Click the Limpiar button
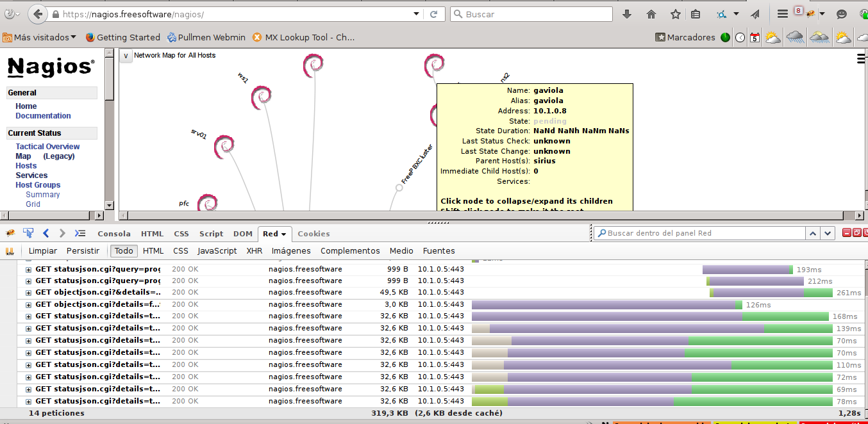The height and width of the screenshot is (424, 868). (42, 251)
